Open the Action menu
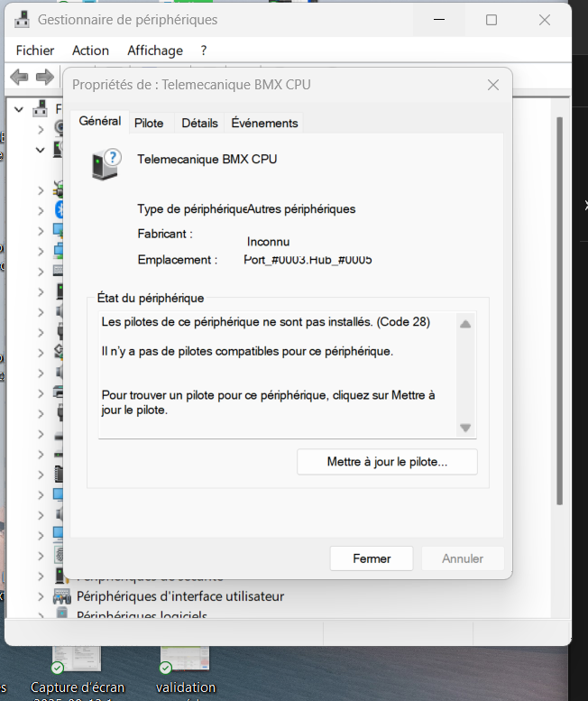The width and height of the screenshot is (588, 701). [x=91, y=51]
